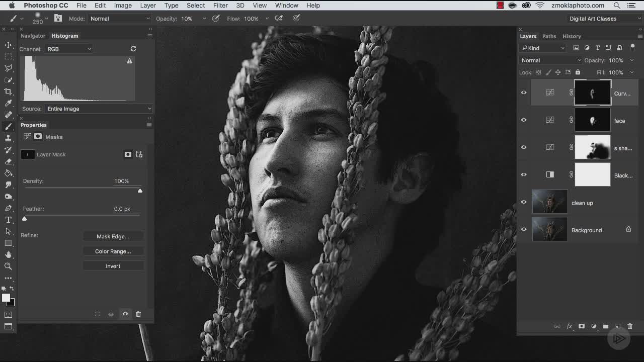Click the Mask Edge button
The image size is (644, 362).
click(113, 236)
